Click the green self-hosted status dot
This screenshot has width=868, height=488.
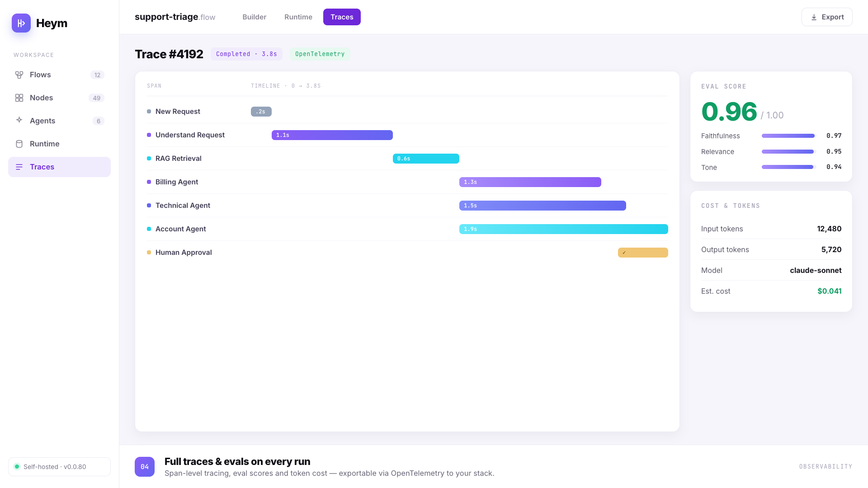click(x=17, y=467)
